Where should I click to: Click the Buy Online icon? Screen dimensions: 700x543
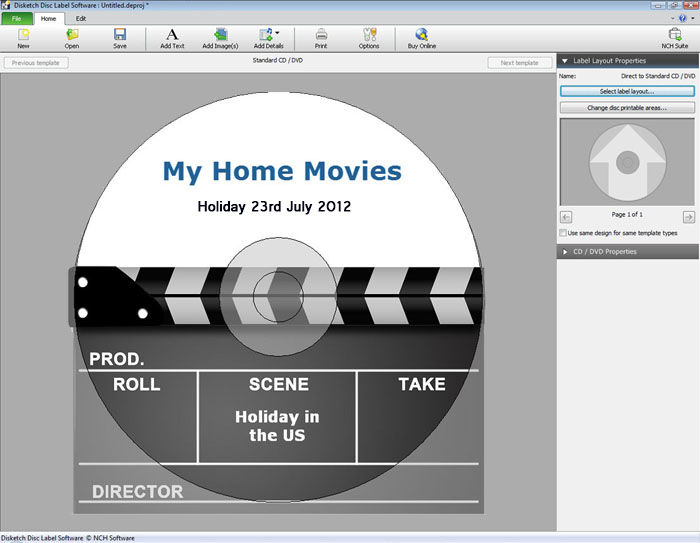421,38
